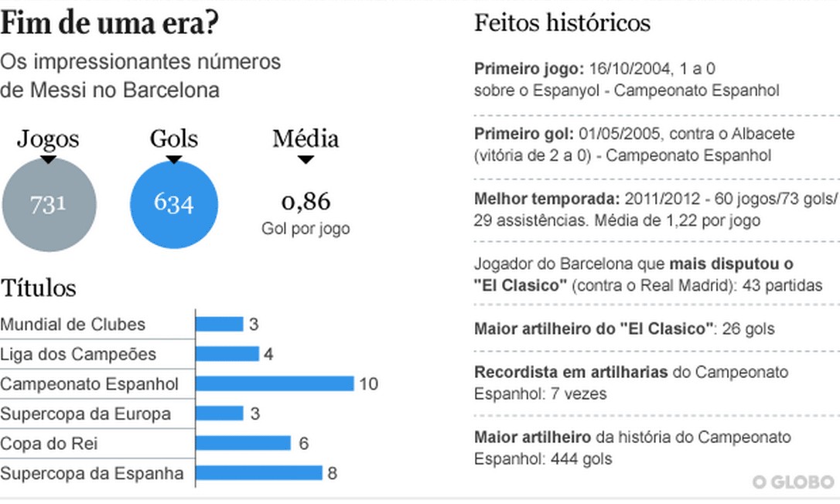Click the "Fim de uma era?" headline

tap(109, 24)
